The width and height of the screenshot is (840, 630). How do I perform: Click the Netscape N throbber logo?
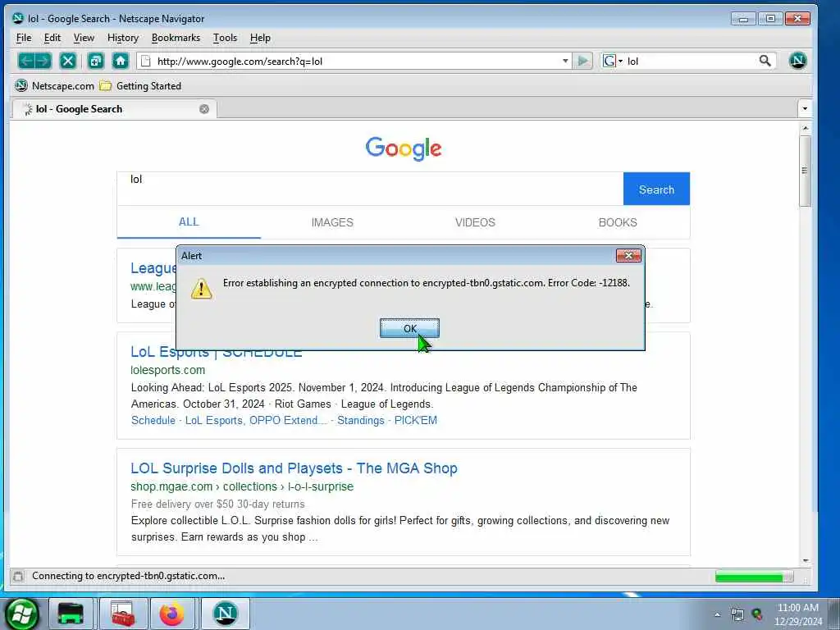click(797, 61)
